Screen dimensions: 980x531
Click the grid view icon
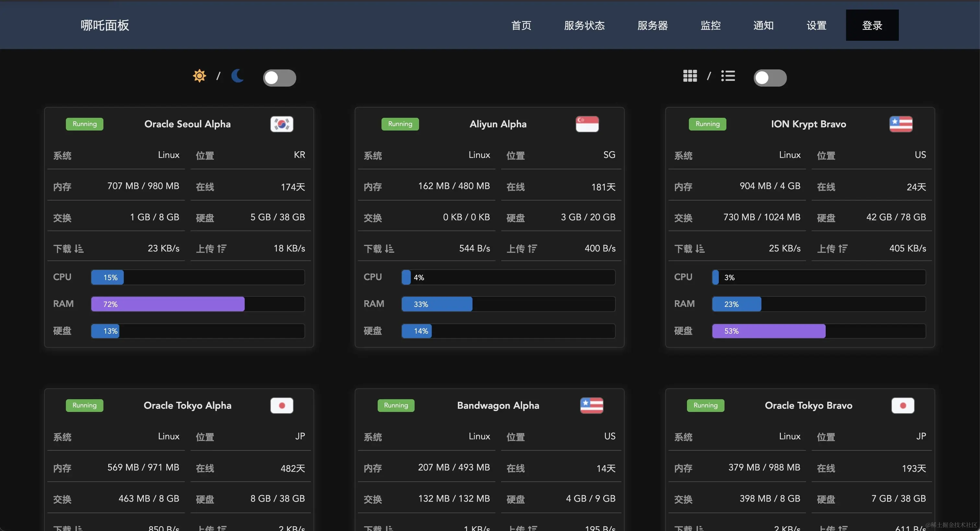tap(690, 76)
